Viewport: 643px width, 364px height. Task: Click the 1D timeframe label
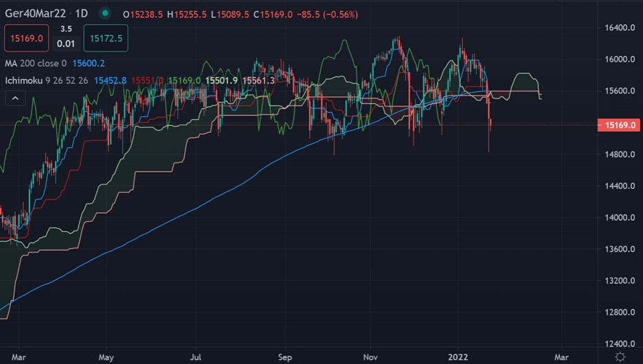coord(82,14)
